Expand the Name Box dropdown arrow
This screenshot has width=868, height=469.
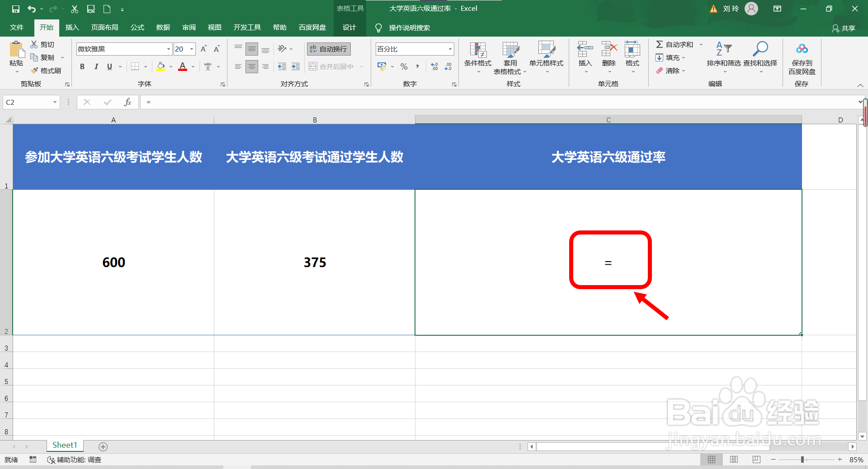[x=55, y=102]
